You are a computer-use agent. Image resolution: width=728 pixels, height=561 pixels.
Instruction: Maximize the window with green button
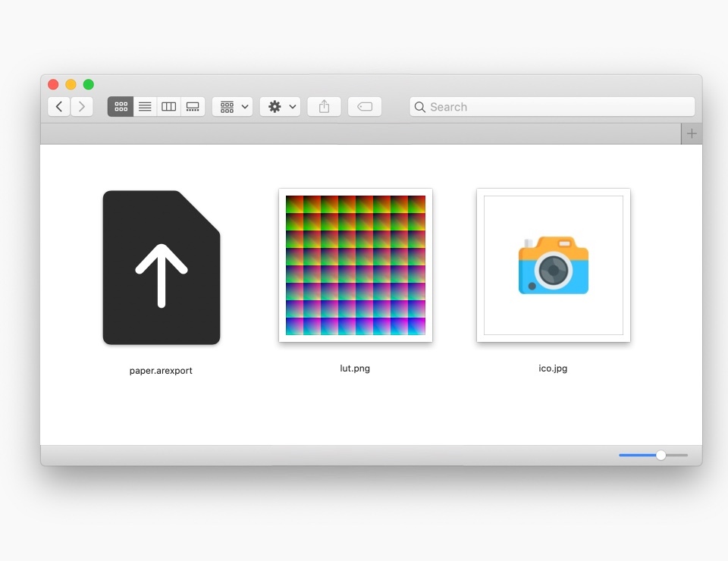coord(89,84)
